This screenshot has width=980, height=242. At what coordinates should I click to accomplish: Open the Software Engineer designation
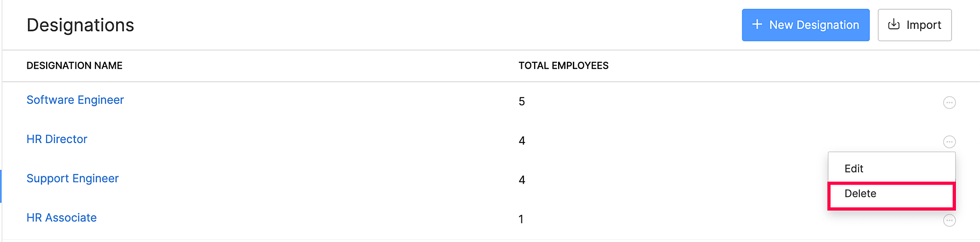click(75, 100)
